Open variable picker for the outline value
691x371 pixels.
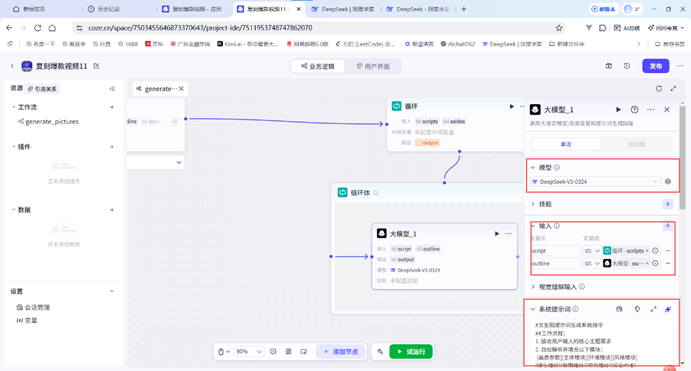tap(655, 263)
